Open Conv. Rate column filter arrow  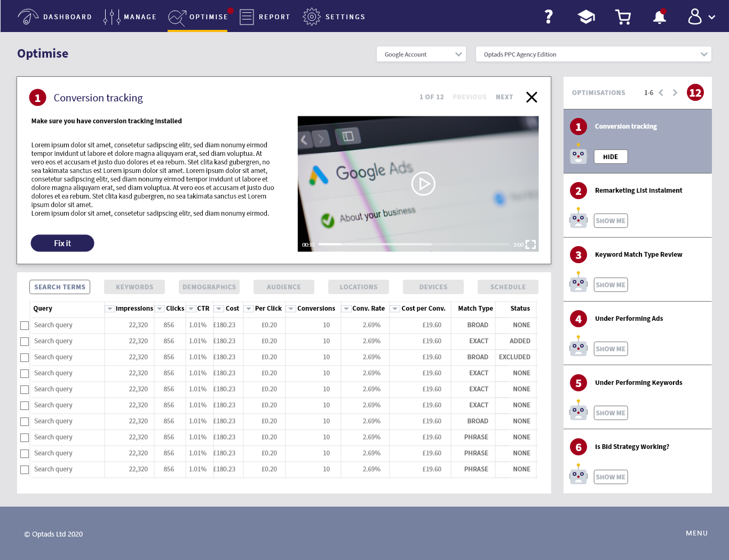click(346, 309)
